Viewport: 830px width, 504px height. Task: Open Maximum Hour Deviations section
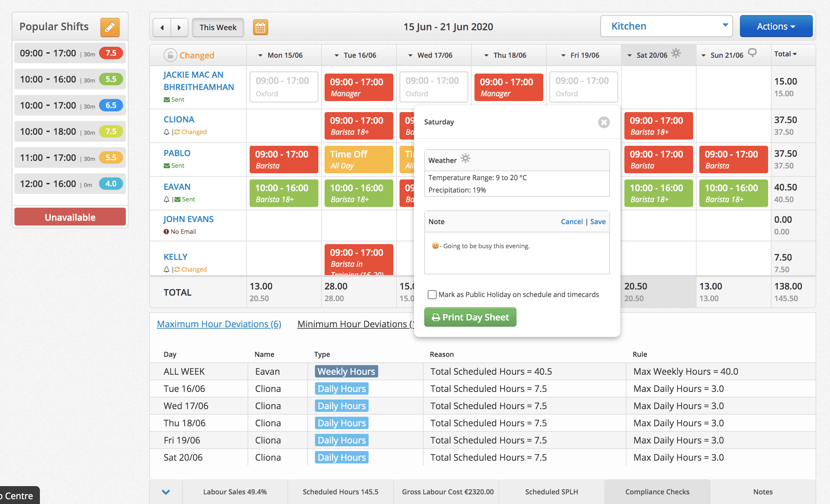click(x=218, y=324)
